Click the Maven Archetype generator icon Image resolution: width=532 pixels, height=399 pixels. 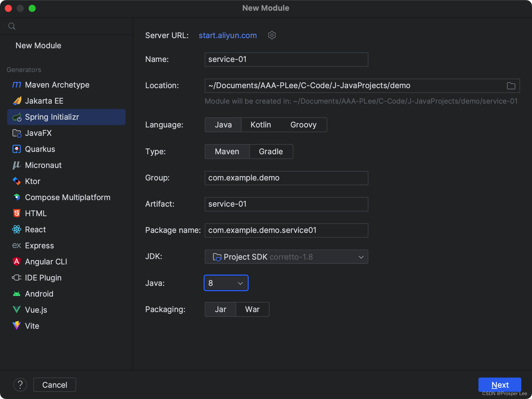point(17,85)
